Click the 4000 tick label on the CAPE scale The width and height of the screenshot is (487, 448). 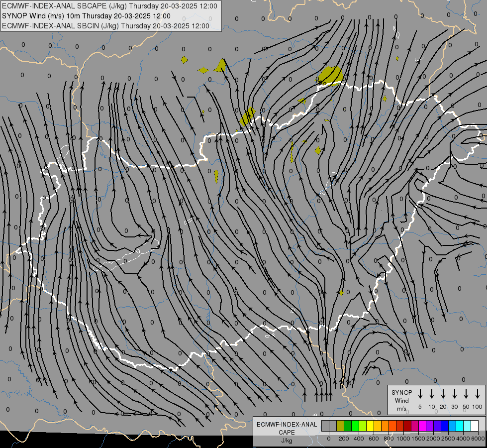pyautogui.click(x=463, y=439)
